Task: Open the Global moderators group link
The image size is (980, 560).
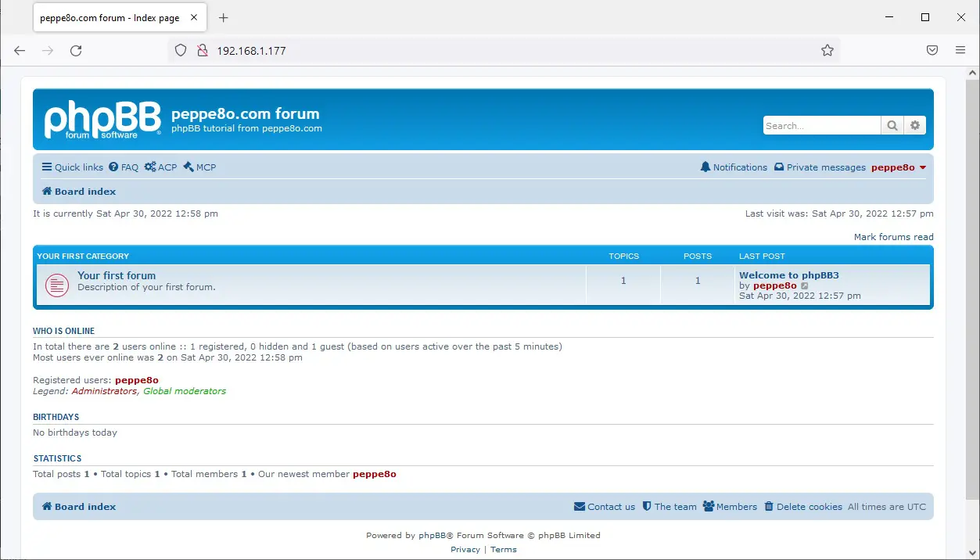Action: tap(185, 391)
